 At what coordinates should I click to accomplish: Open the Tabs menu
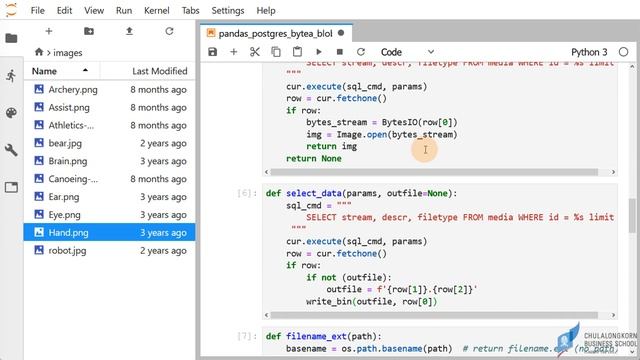[190, 10]
